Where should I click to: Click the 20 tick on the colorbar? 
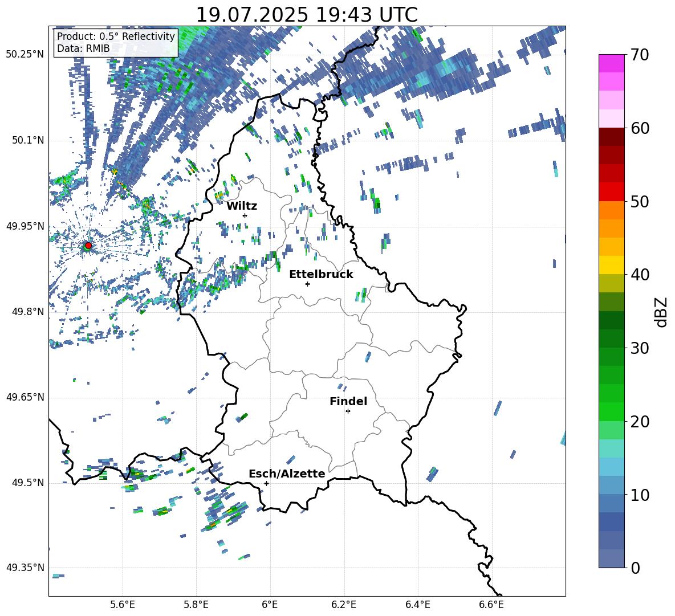click(x=640, y=422)
